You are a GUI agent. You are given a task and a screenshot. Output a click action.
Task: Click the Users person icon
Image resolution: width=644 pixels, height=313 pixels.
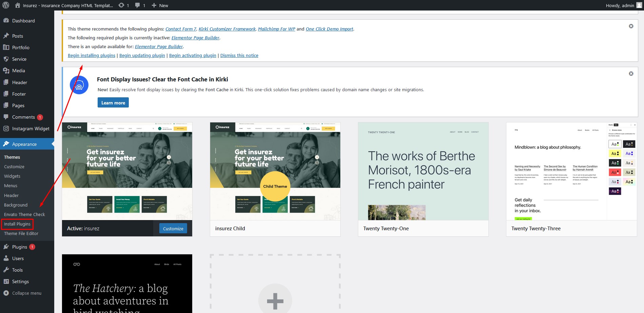[6, 258]
